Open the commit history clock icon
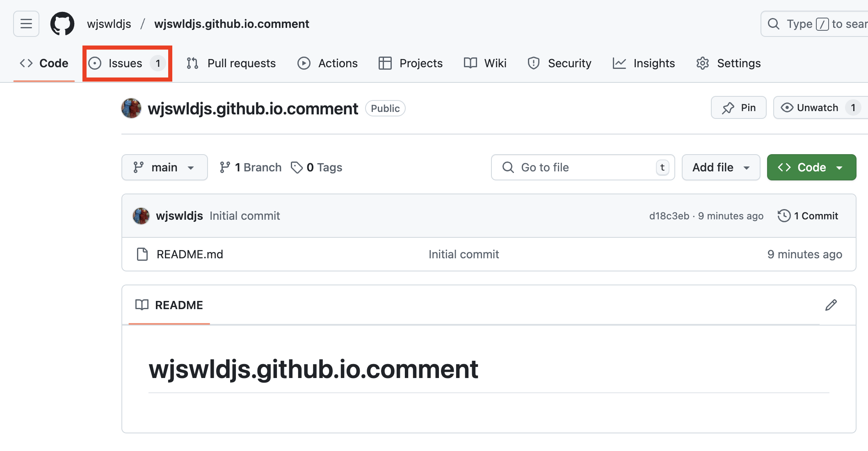This screenshot has width=868, height=451. (784, 216)
